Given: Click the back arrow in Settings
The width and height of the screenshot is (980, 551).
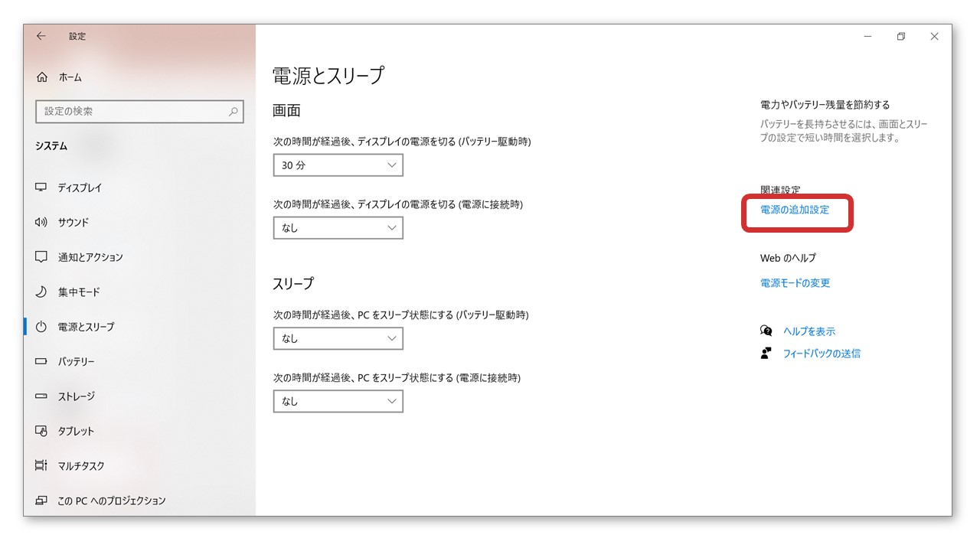Looking at the screenshot, I should click(41, 36).
